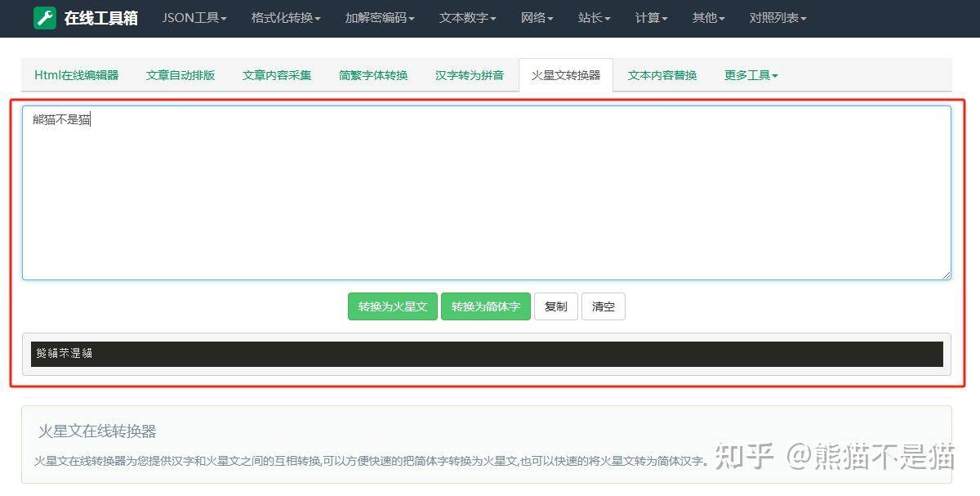Go to 汉字转为拼音 tab

(x=470, y=75)
